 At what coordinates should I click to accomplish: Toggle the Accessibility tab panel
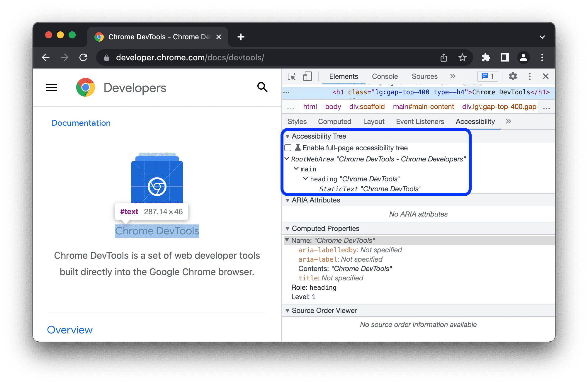point(475,121)
